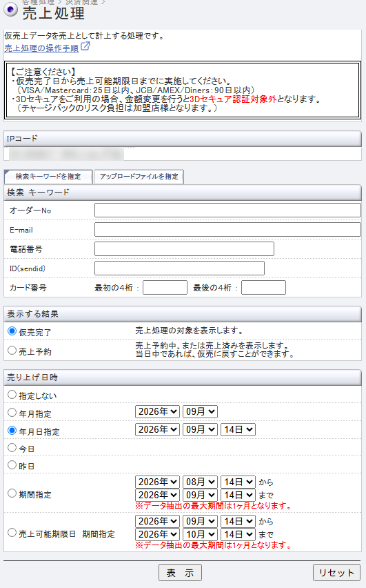Open the end year dropdown for 売上可能期限日

(157, 534)
